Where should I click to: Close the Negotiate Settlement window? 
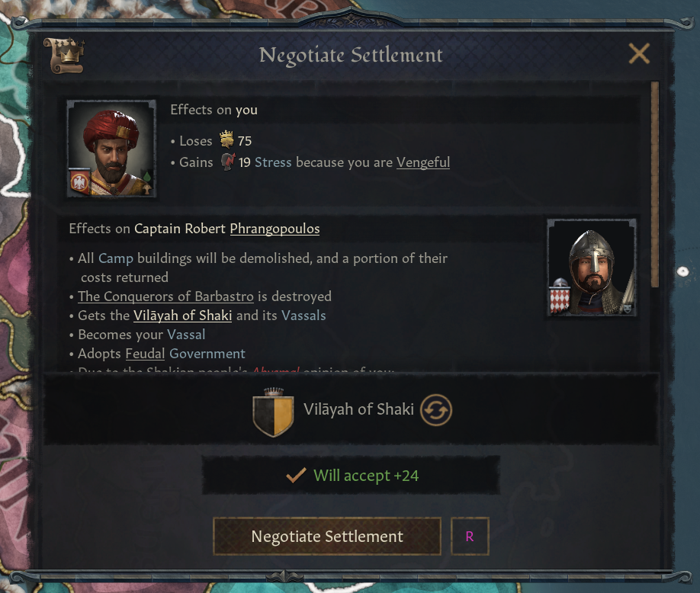tap(638, 53)
